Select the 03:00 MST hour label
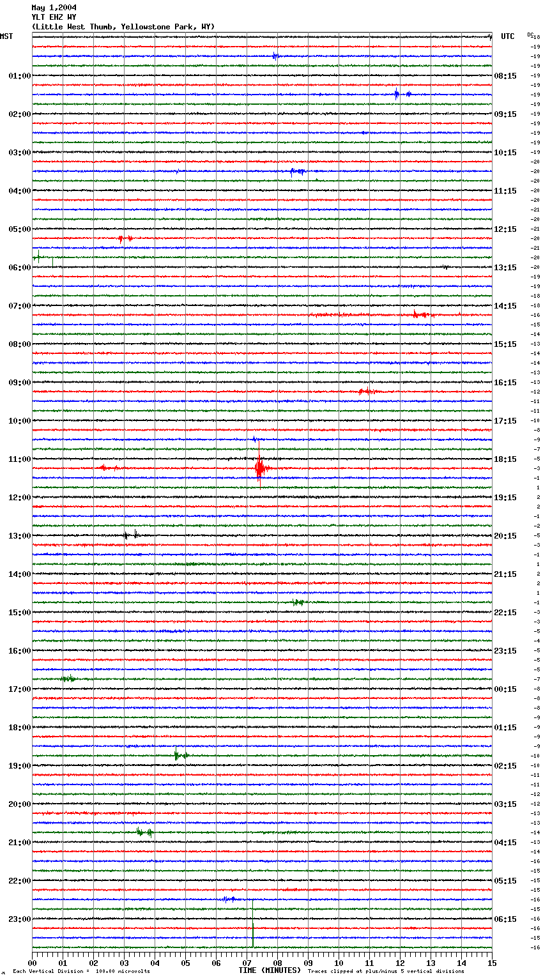 [19, 153]
